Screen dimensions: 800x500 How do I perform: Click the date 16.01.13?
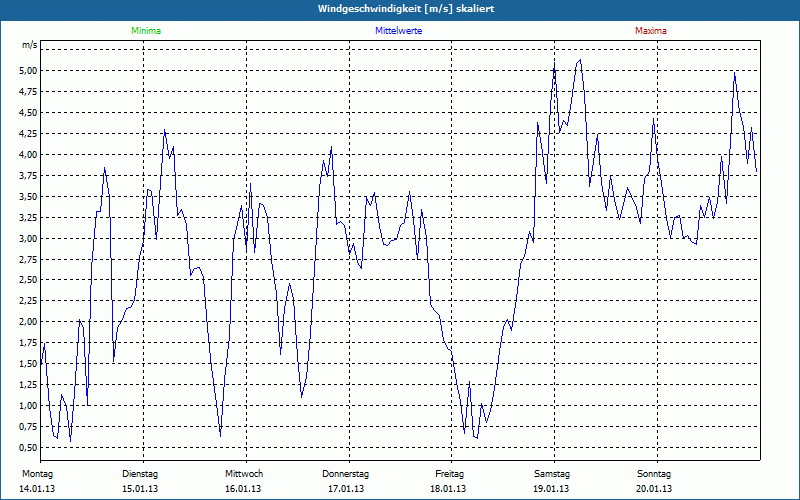[243, 489]
